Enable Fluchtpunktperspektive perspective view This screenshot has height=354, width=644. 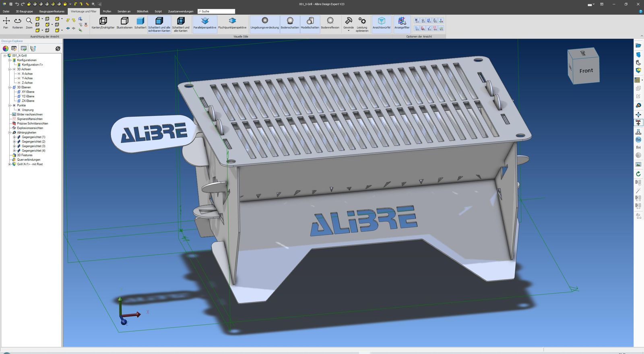pos(232,23)
